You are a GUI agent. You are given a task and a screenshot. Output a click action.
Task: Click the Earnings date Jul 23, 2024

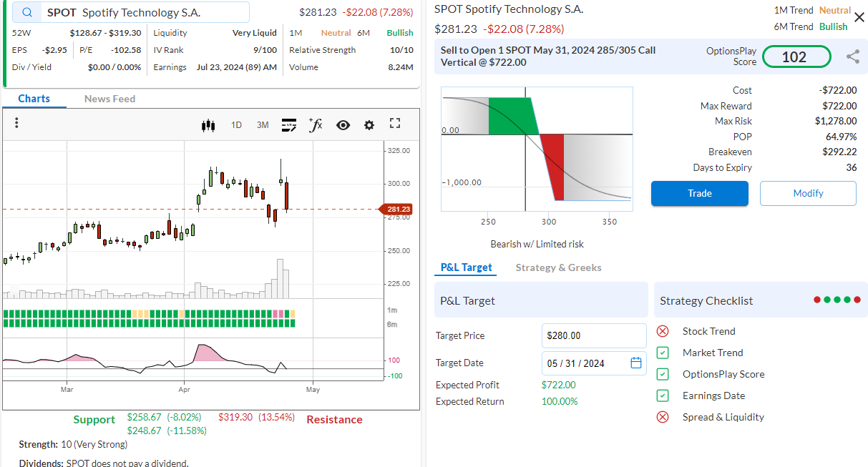tap(237, 67)
